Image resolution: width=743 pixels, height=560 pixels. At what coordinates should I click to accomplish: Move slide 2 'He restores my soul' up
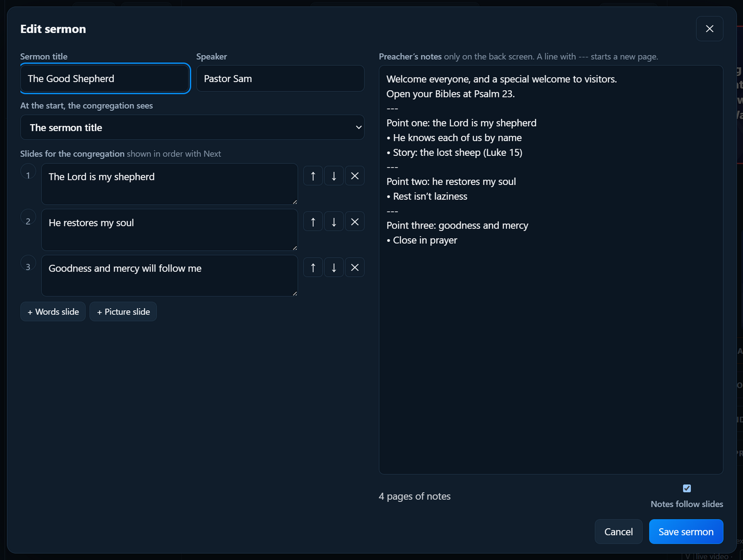(313, 222)
